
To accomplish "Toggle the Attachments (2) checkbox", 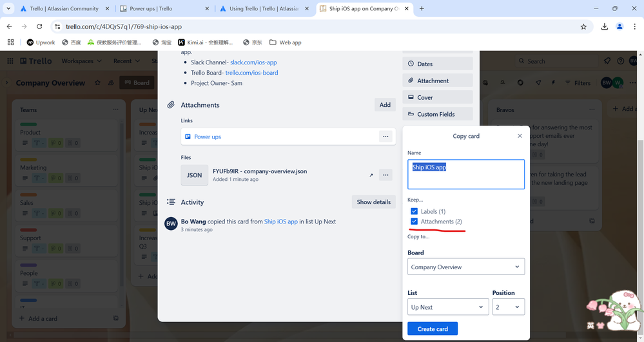I will click(414, 222).
